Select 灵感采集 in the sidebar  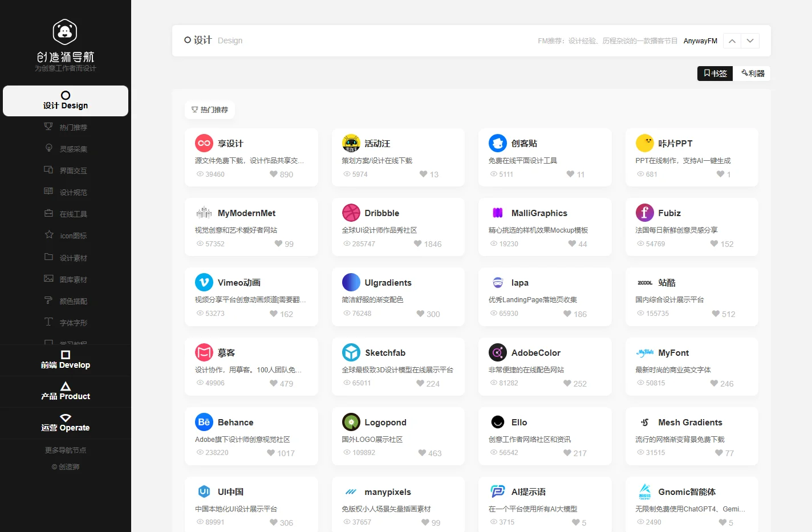pyautogui.click(x=66, y=149)
